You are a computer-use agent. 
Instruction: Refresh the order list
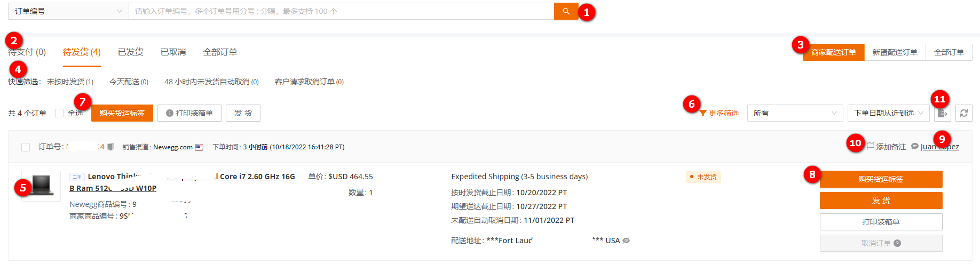(x=963, y=113)
